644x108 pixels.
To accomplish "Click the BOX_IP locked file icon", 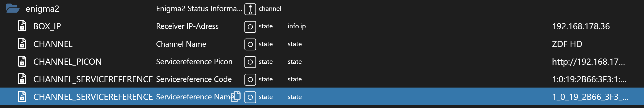I will tap(22, 26).
